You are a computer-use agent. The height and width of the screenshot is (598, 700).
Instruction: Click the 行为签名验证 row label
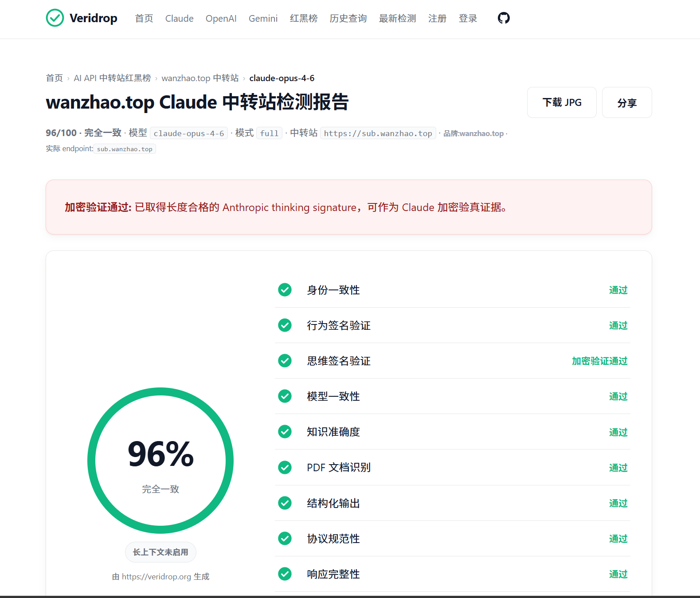pyautogui.click(x=339, y=325)
